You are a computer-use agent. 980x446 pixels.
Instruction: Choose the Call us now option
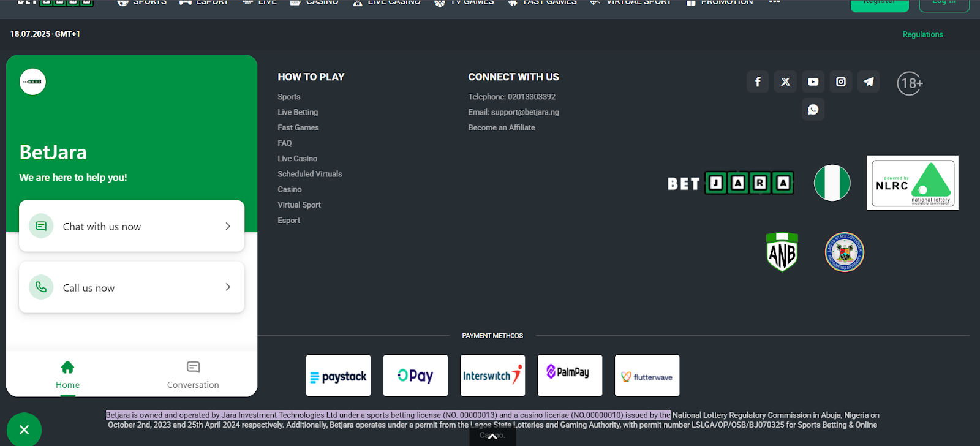coord(132,287)
